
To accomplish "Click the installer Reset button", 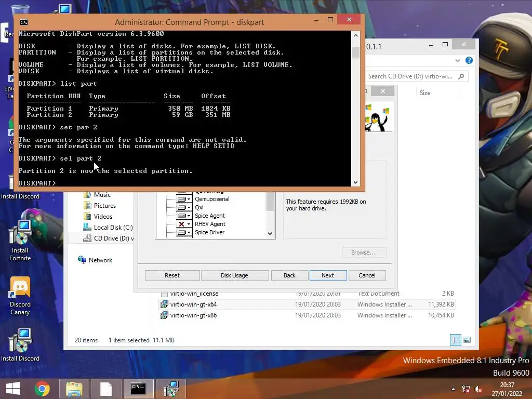I will coord(172,275).
